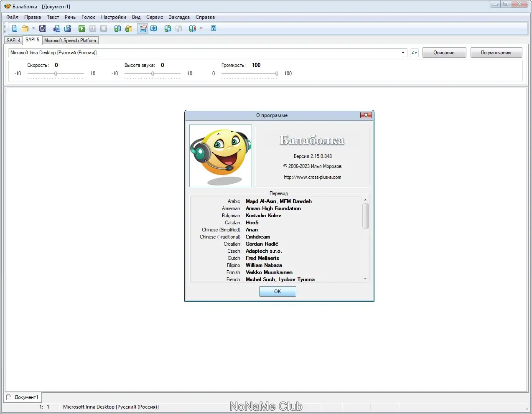Screen dimensions: 532x414
Task: Open the Справка menu
Action: [x=205, y=17]
